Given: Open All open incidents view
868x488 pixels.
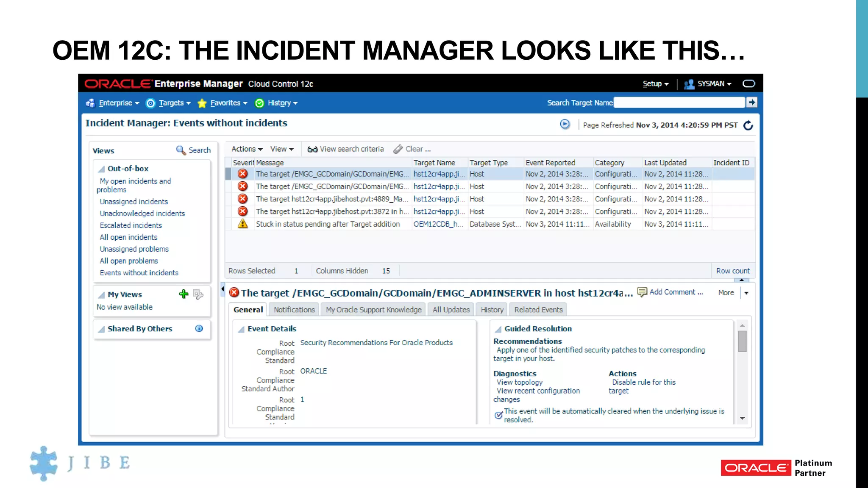Looking at the screenshot, I should click(128, 237).
